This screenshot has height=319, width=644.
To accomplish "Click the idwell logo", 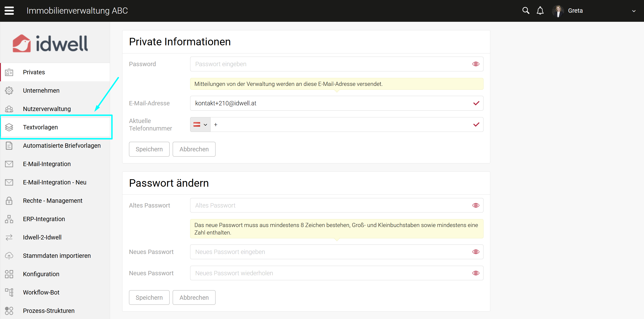I will [50, 43].
